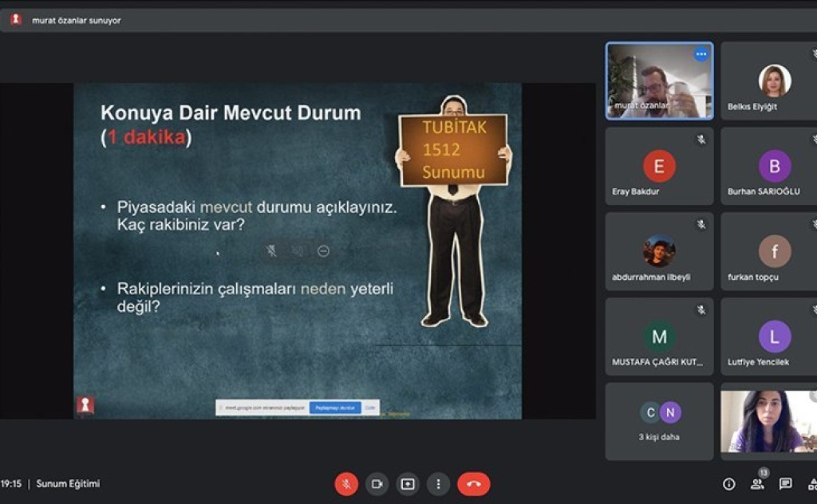
Task: Click the clock time '19:15'
Action: tap(11, 484)
